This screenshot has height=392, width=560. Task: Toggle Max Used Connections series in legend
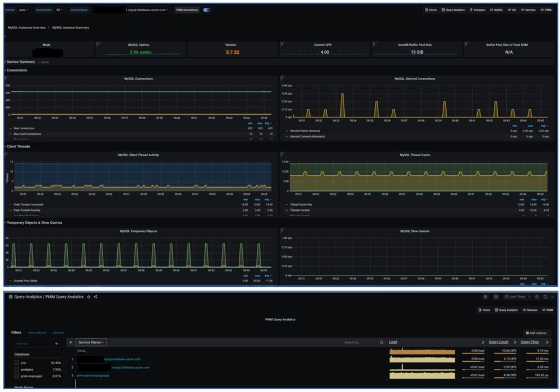coord(27,134)
